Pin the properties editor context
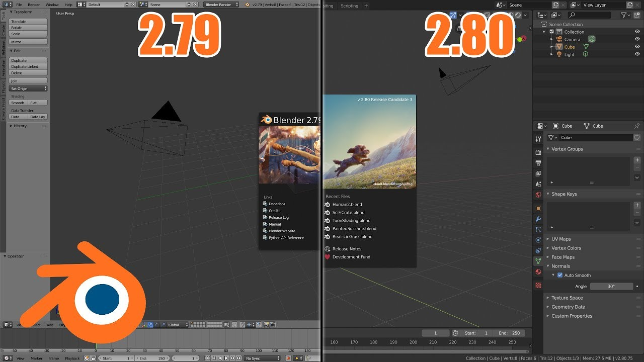Screen dimensions: 644x362 637,126
